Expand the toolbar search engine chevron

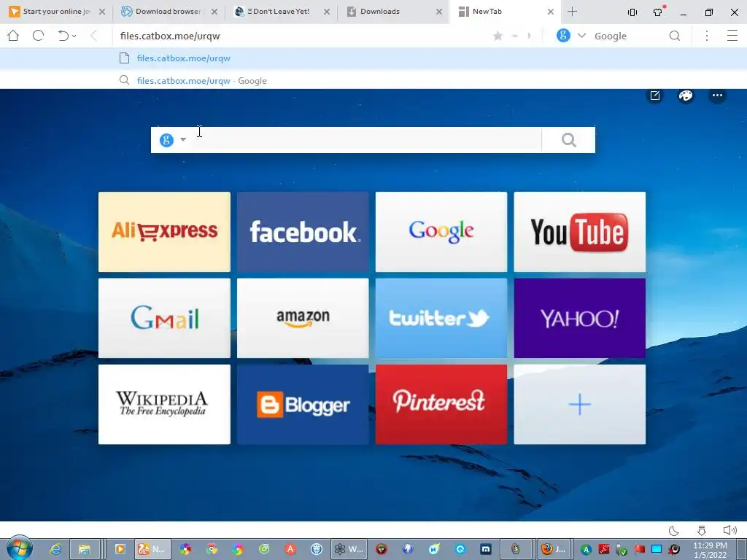(581, 36)
